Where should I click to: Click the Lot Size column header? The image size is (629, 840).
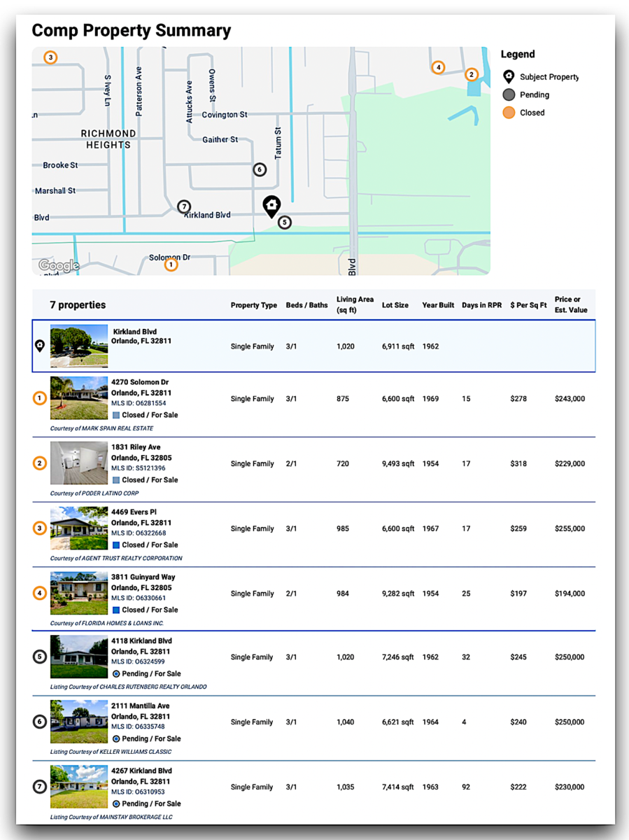(x=395, y=305)
